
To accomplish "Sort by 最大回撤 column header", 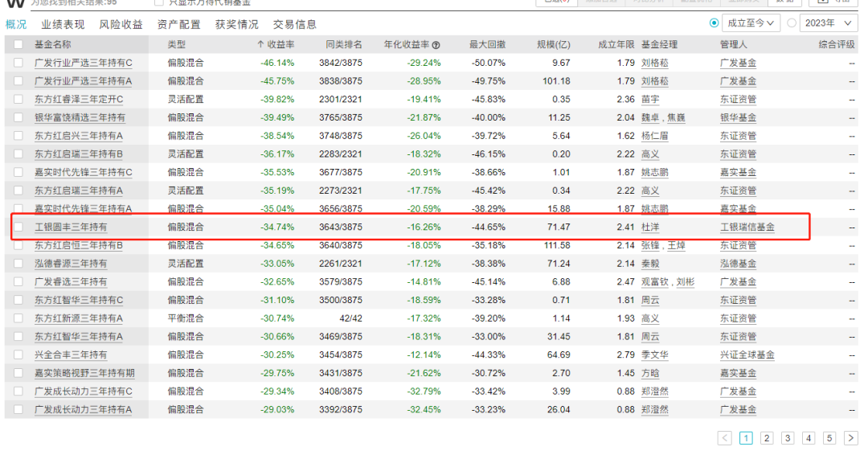I will [488, 45].
